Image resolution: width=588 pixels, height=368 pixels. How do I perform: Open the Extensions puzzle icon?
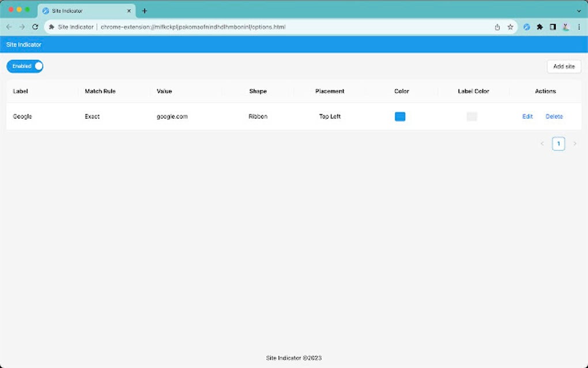(539, 27)
